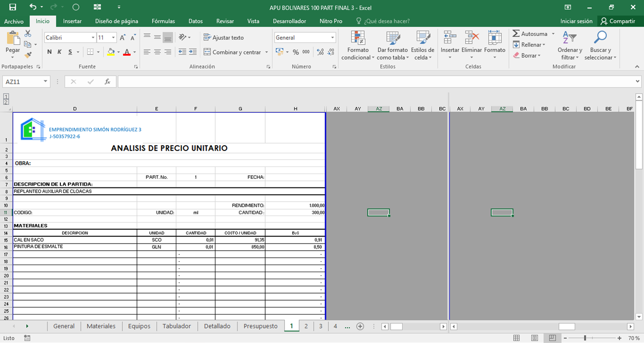Toggle Italic (K) formatting
Image resolution: width=644 pixels, height=343 pixels.
coord(59,52)
